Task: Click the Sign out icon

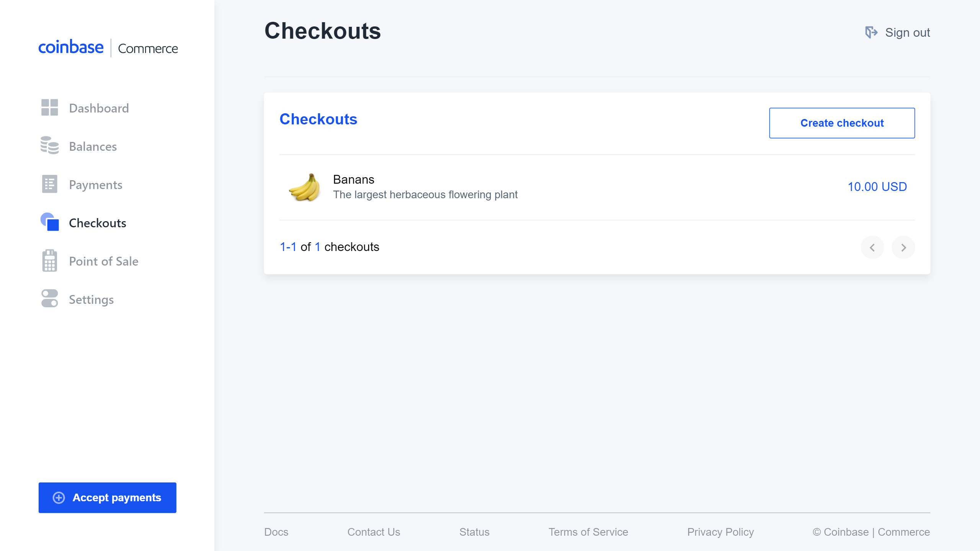Action: (870, 32)
